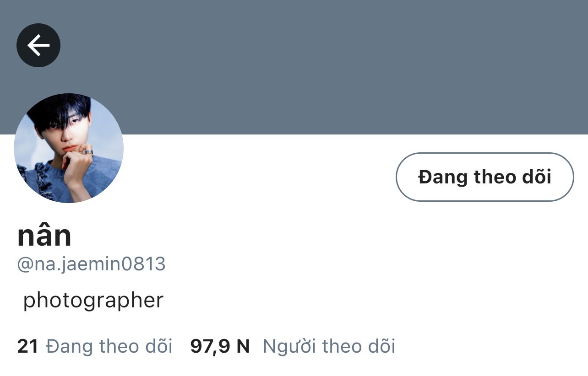Viewport: 588px width, 376px height.
Task: Open the 21 Đang theo dõi following list
Action: [95, 346]
